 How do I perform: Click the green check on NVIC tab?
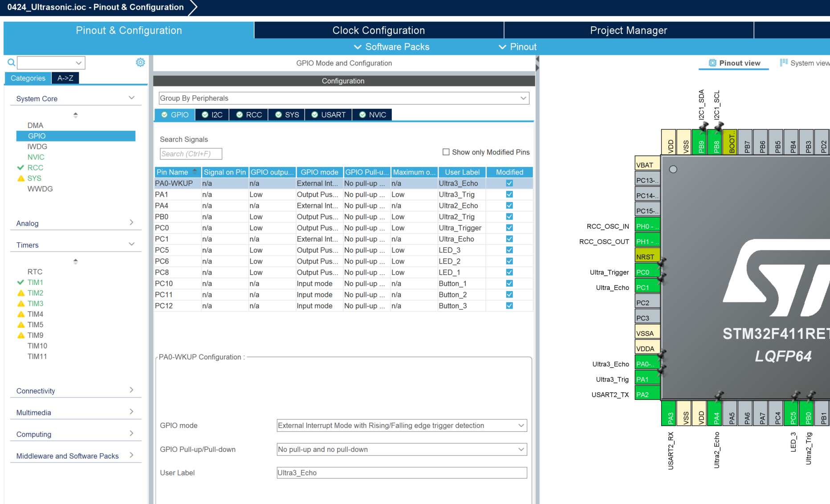(362, 115)
